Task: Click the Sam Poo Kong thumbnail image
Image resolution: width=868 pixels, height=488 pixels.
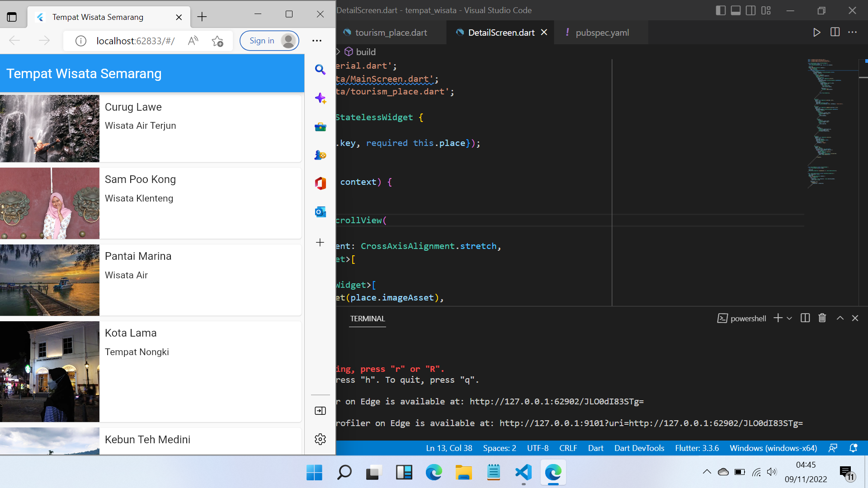Action: point(50,203)
